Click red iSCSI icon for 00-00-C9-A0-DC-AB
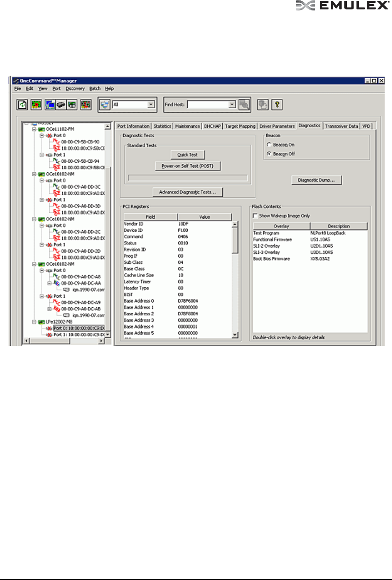 click(56, 309)
